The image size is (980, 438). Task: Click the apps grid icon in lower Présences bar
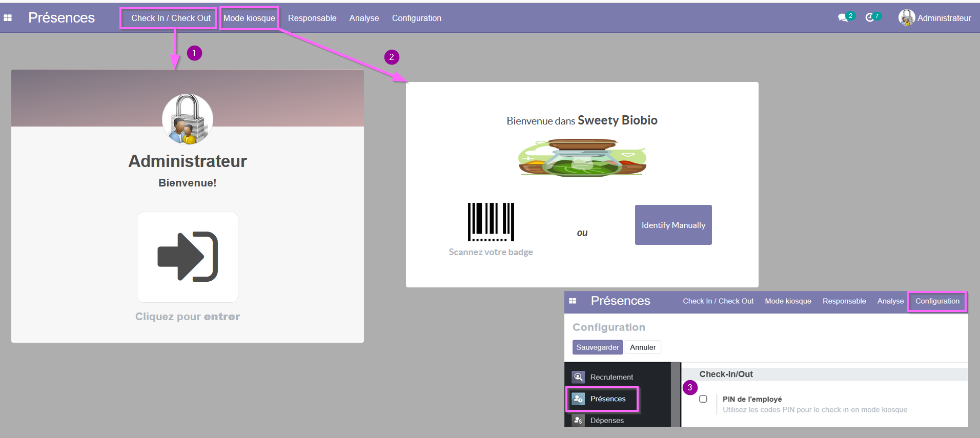[x=573, y=301]
